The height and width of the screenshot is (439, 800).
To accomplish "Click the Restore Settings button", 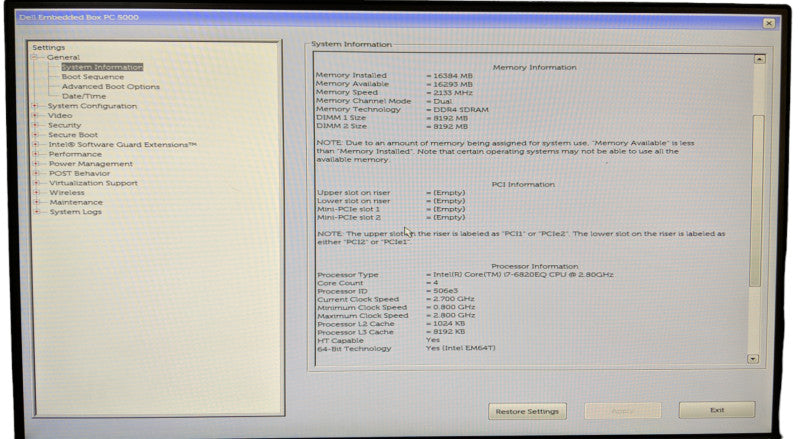I will [527, 411].
